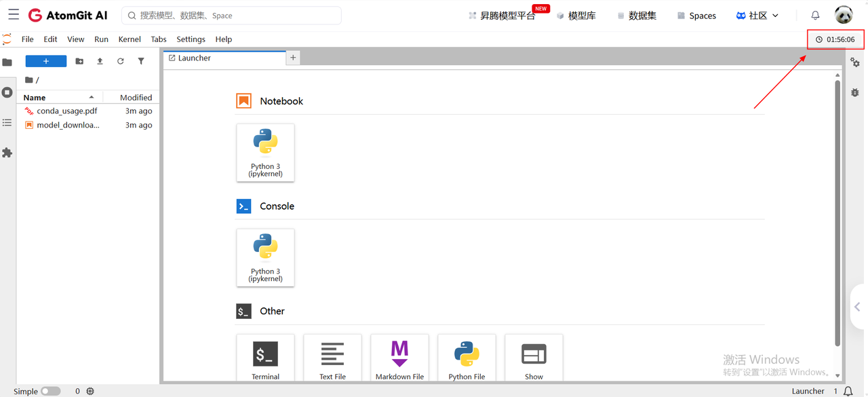Open the Edit menu

pyautogui.click(x=50, y=39)
